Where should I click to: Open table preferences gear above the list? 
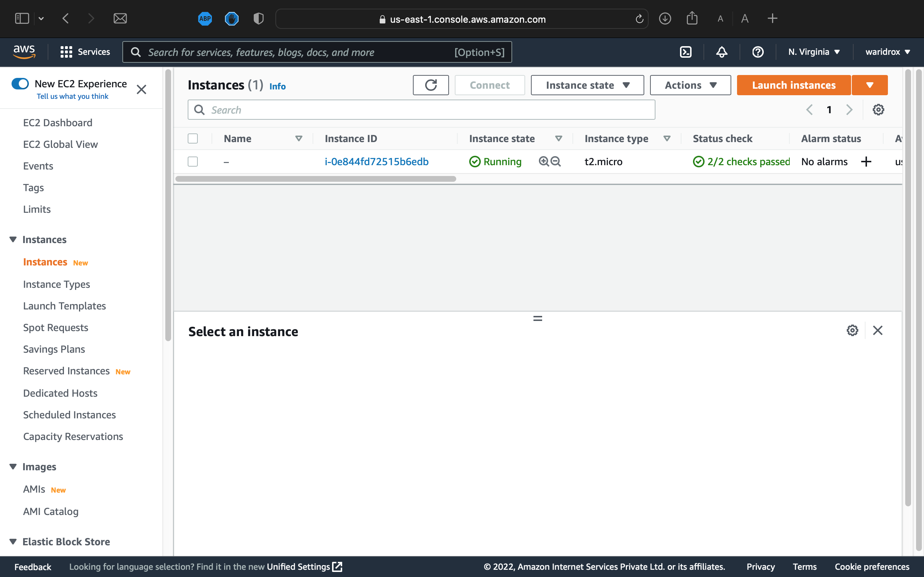pyautogui.click(x=879, y=110)
